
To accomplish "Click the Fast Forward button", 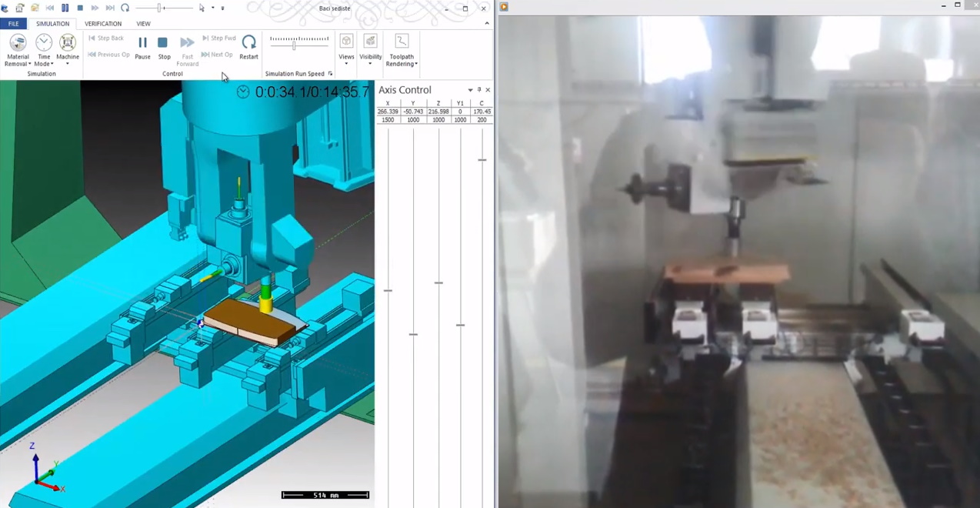I will point(187,49).
